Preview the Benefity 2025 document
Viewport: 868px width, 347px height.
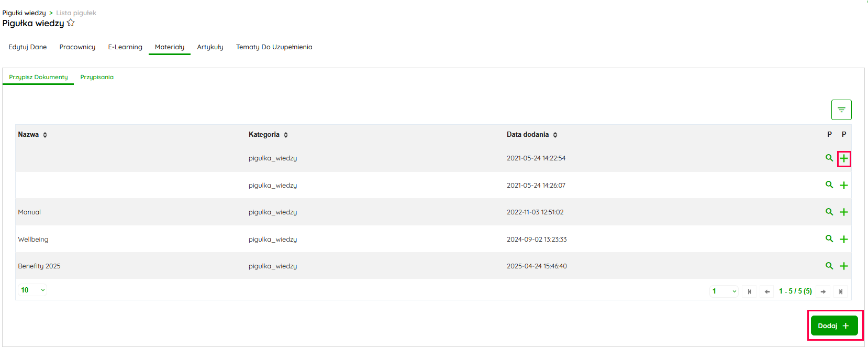[x=829, y=266]
